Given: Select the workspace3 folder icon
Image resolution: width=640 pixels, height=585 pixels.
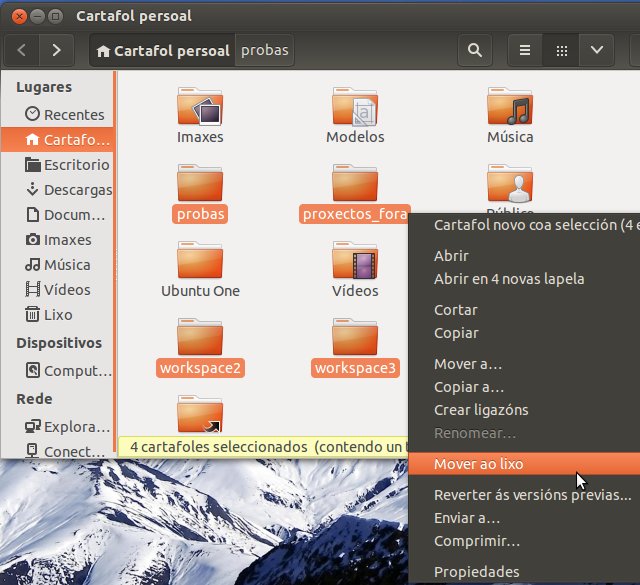Looking at the screenshot, I should (355, 338).
